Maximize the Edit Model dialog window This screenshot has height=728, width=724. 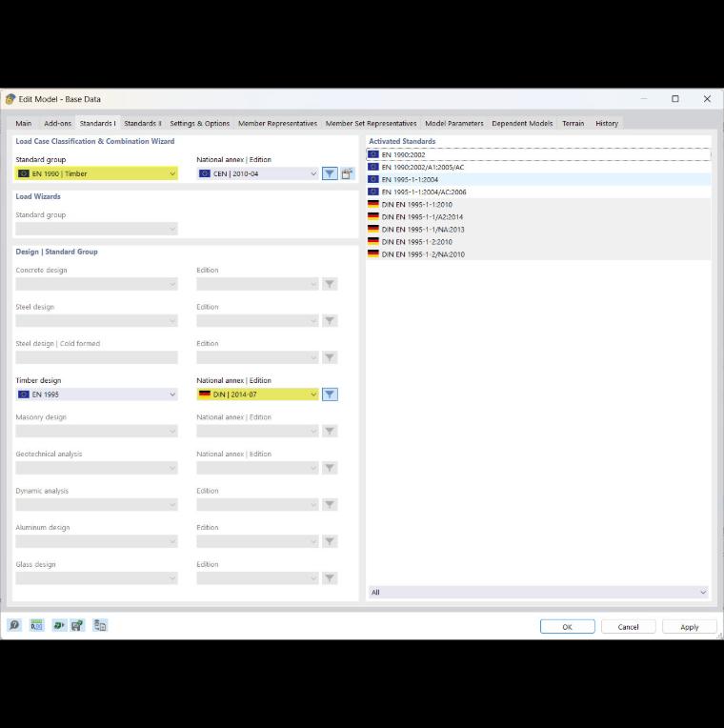[x=675, y=99]
